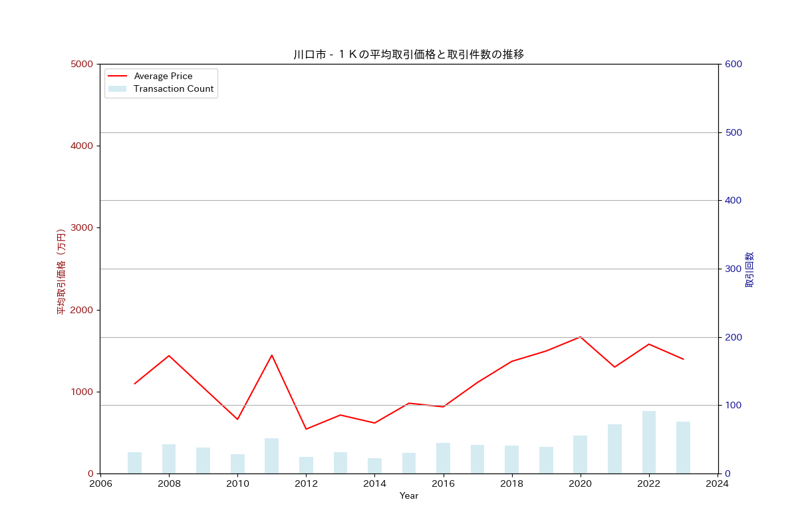Click the tallest bar at year 2022
The height and width of the screenshot is (532, 798).
coord(649,442)
